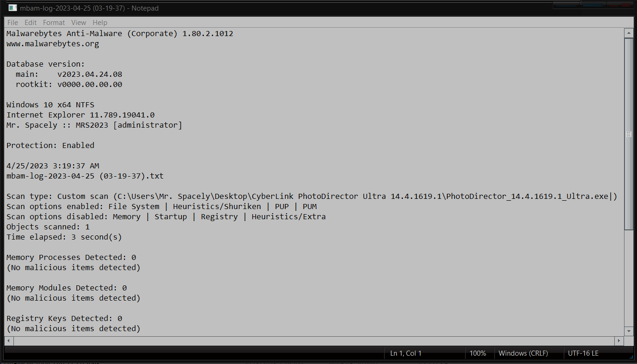
Task: Click the horizontal scrollbar right arrow
Action: tap(619, 340)
